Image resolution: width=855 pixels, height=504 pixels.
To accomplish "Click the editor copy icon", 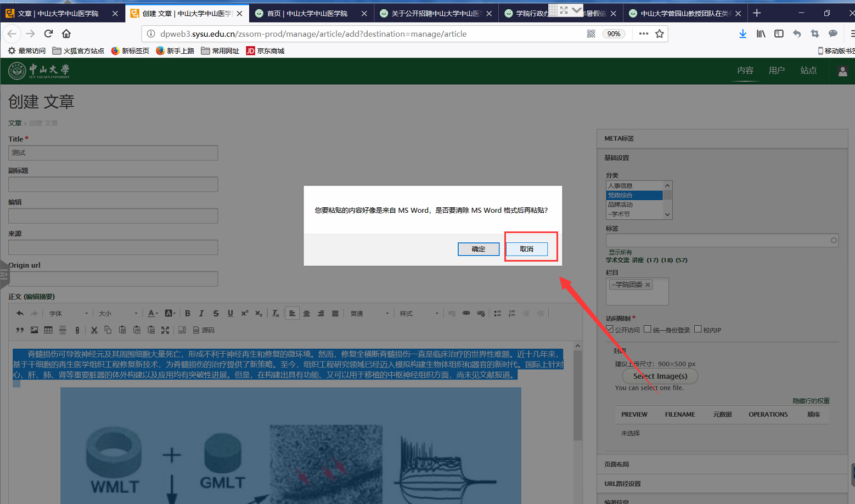I will [x=108, y=330].
